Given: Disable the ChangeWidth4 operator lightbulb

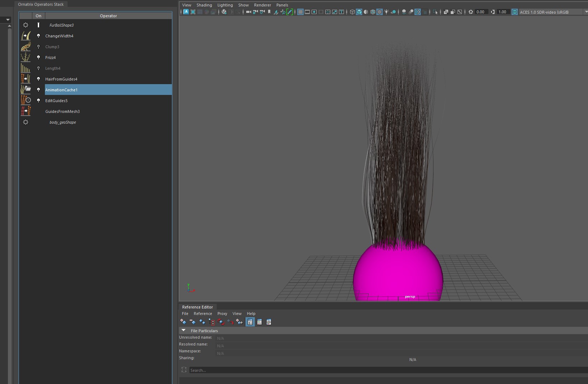Looking at the screenshot, I should (x=38, y=36).
